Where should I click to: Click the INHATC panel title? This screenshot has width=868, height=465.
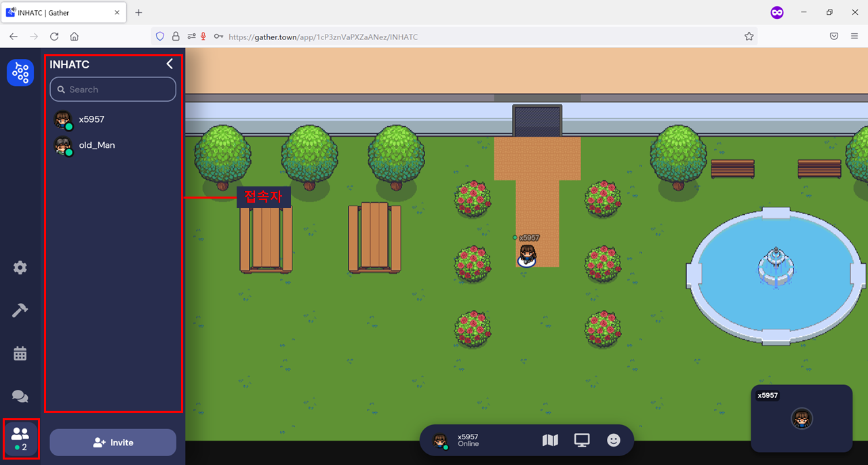(x=69, y=64)
